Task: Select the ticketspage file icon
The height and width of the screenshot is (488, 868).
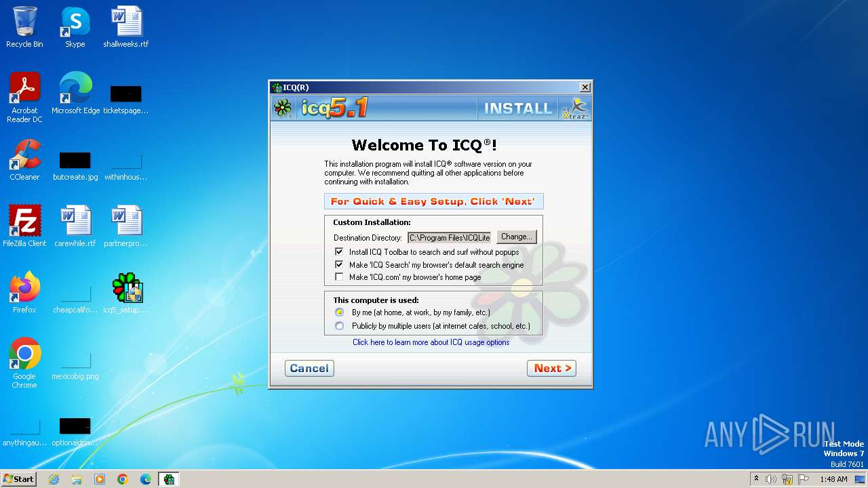Action: pyautogui.click(x=126, y=98)
